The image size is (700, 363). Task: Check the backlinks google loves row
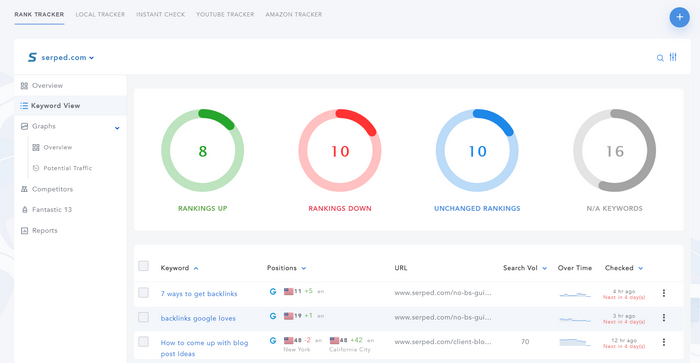pos(143,317)
